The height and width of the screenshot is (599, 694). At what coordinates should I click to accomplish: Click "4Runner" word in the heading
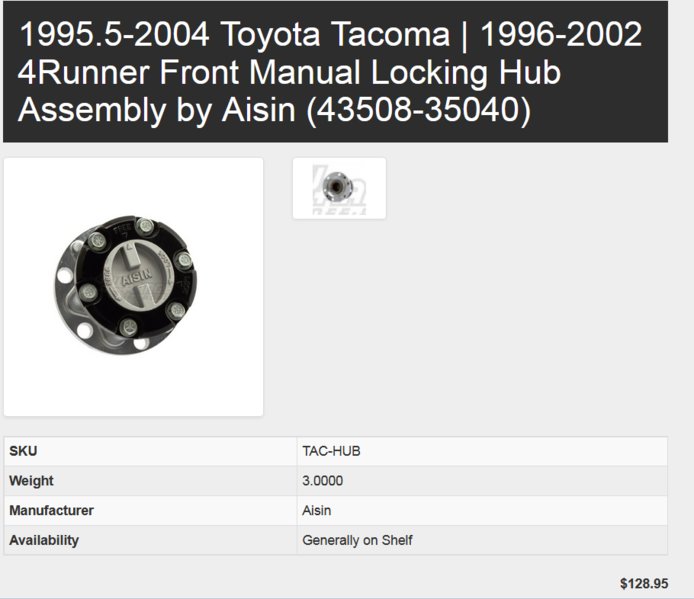click(83, 72)
